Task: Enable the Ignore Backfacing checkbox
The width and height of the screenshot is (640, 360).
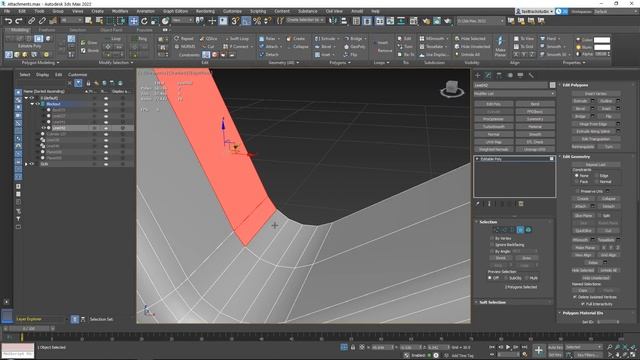Action: [x=492, y=244]
